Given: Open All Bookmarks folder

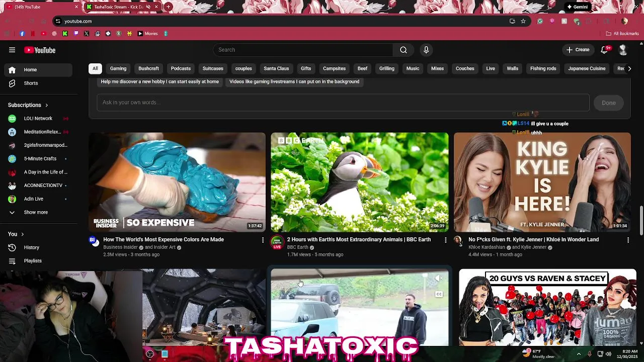Looking at the screenshot, I should (x=622, y=34).
